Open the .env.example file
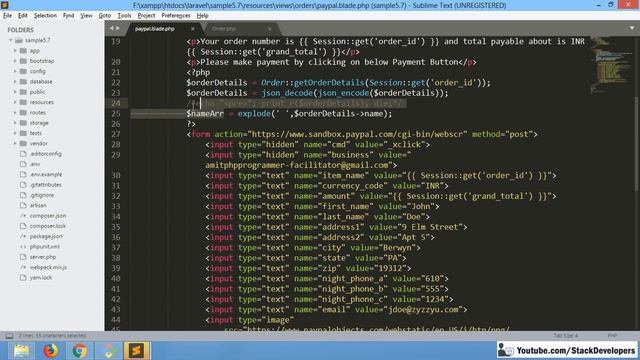The height and width of the screenshot is (360, 640). tap(46, 174)
